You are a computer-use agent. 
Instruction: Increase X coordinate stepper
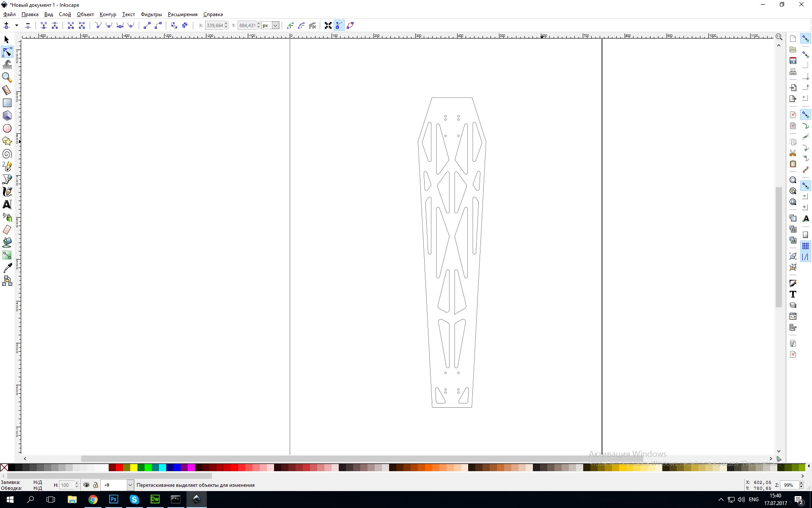click(x=226, y=23)
